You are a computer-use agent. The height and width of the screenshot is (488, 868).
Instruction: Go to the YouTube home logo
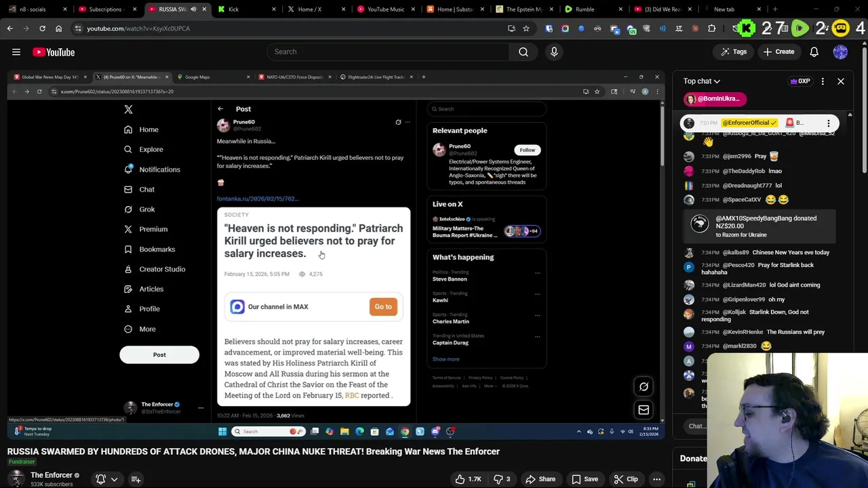(x=54, y=52)
